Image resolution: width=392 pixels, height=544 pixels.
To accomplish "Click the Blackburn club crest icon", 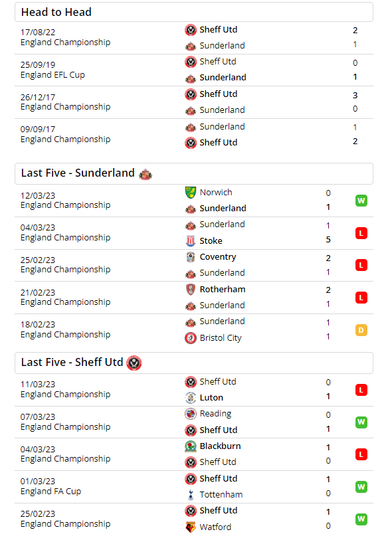I will pyautogui.click(x=191, y=446).
